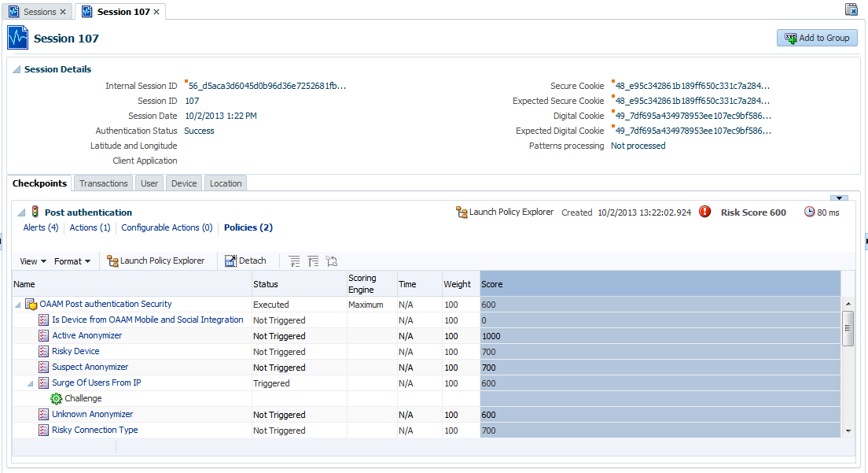
Task: Click the table scrollbar down arrow
Action: [848, 431]
